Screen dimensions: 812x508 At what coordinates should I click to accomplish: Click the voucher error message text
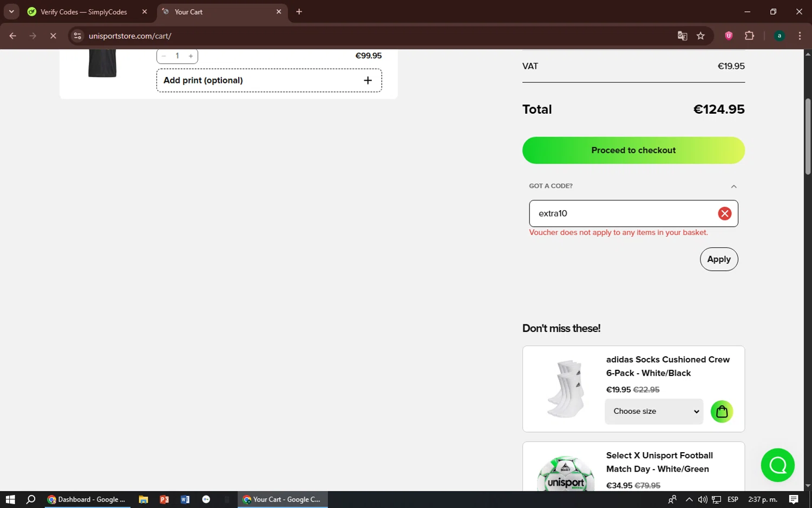tap(618, 232)
